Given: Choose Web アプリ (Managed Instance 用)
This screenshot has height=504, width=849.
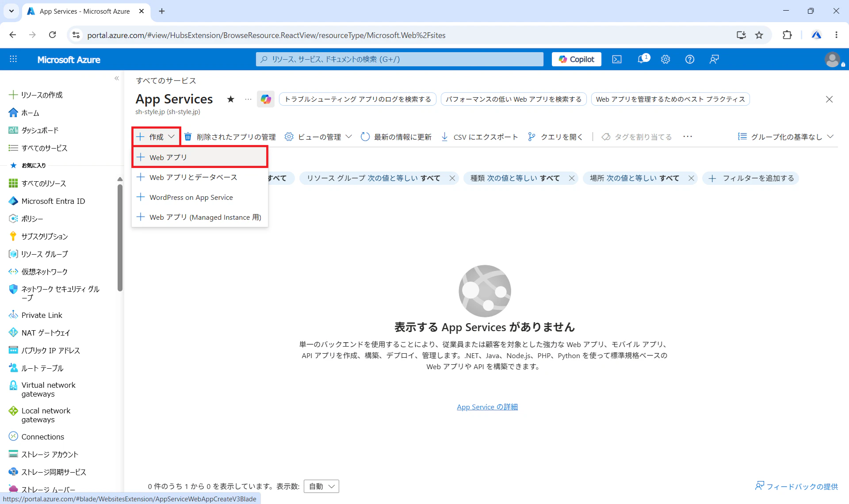Looking at the screenshot, I should (x=200, y=217).
